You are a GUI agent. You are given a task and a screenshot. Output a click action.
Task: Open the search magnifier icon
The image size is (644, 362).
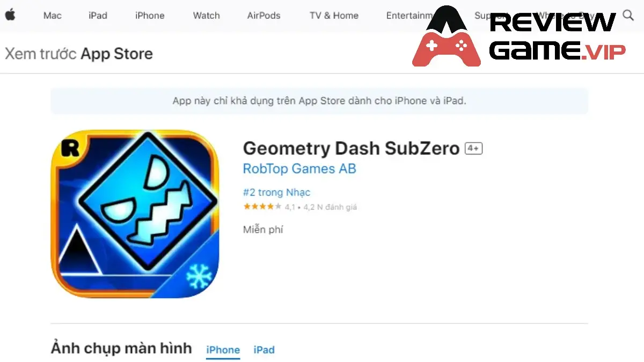[x=628, y=15]
